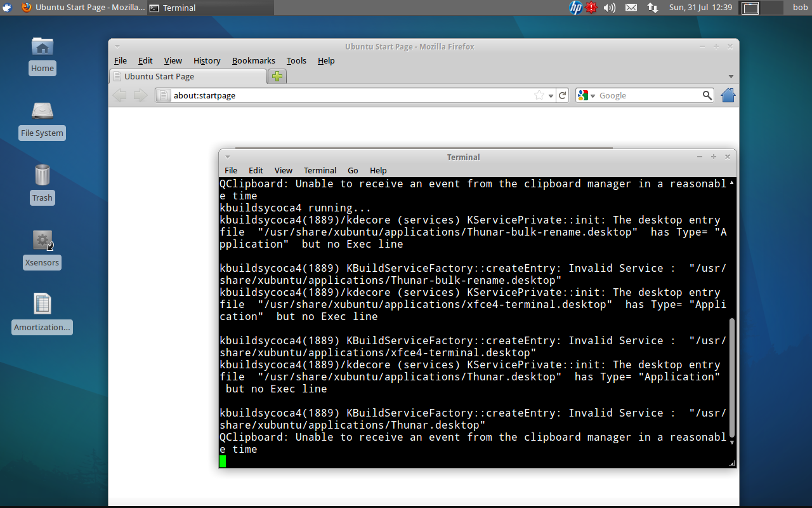Open the Terminal File menu

(x=231, y=170)
